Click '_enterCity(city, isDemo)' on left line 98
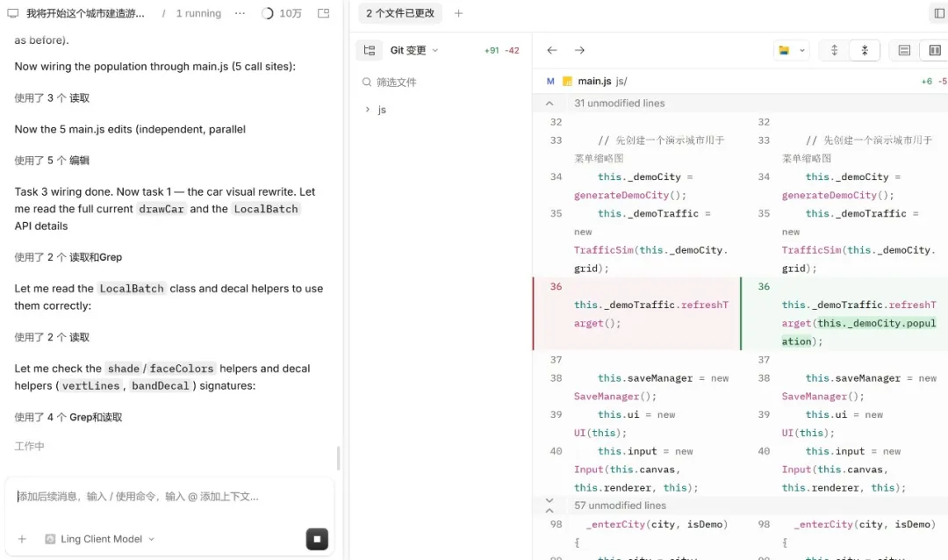The width and height of the screenshot is (948, 560). click(x=657, y=524)
